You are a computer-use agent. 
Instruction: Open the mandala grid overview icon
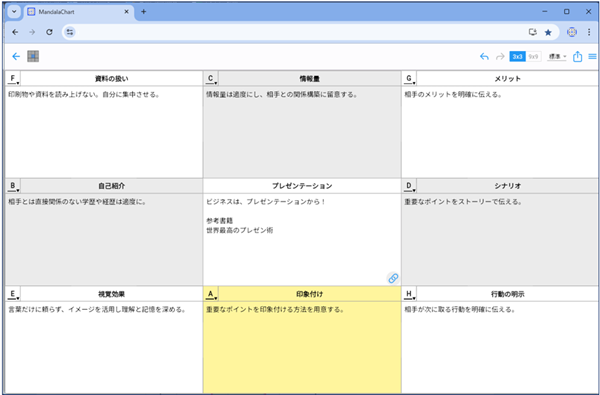click(33, 57)
